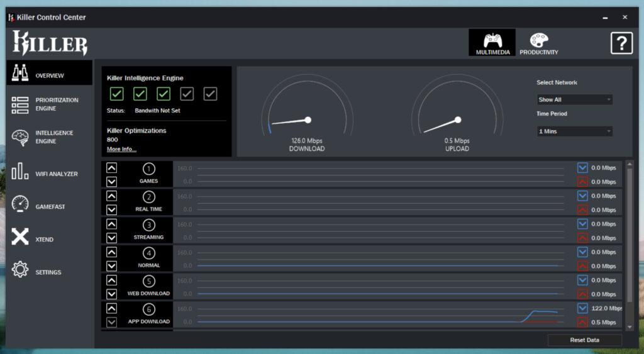Go to WiFi Analyzer section
This screenshot has width=644, height=354.
(x=57, y=174)
